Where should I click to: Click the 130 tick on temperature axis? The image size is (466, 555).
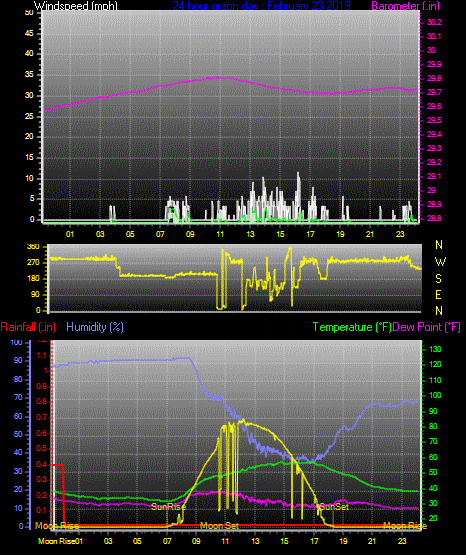[x=435, y=349]
